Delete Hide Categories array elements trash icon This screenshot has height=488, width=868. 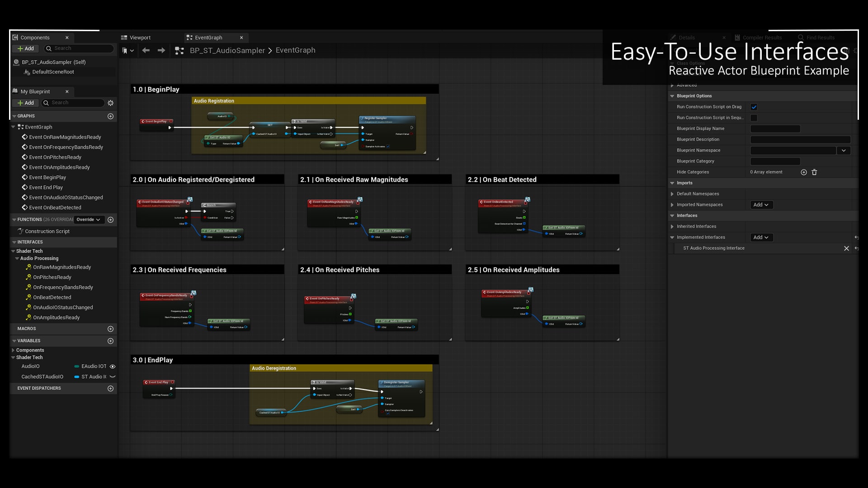coord(814,172)
